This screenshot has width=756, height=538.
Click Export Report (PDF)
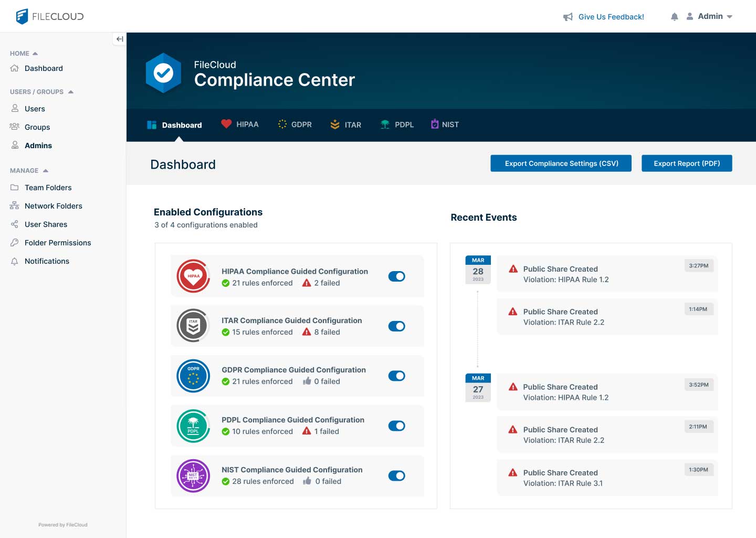pos(687,163)
